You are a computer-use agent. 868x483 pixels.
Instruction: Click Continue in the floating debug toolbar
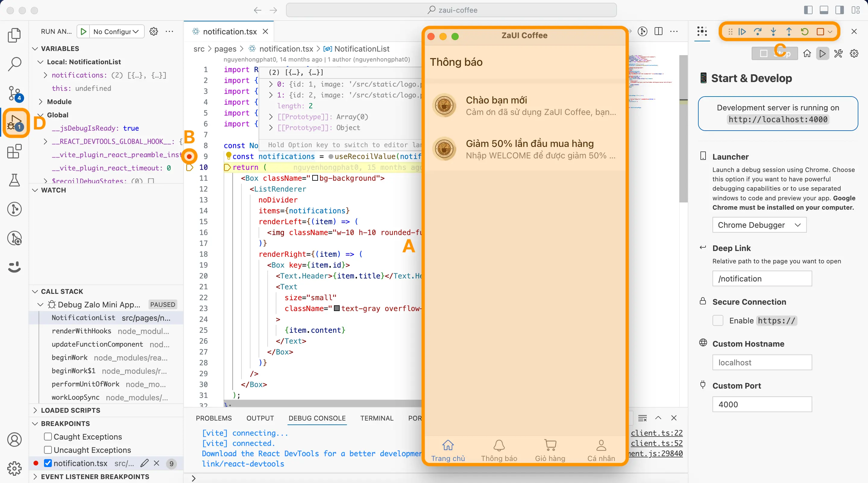742,31
